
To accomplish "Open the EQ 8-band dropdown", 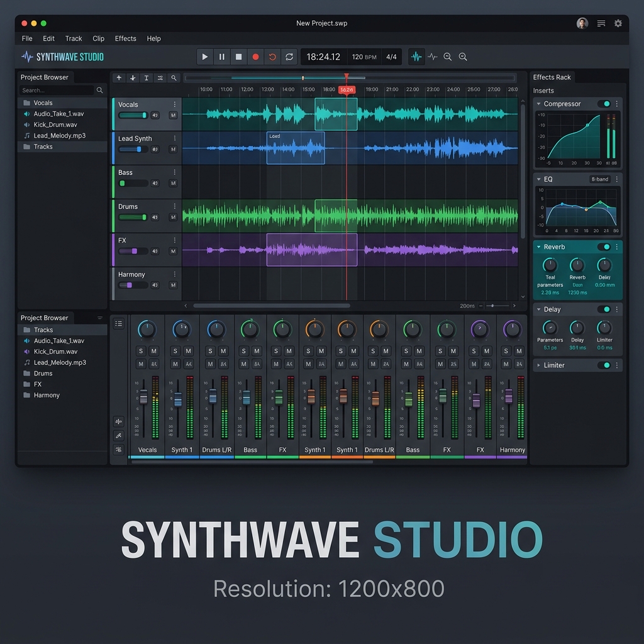I will click(x=599, y=179).
